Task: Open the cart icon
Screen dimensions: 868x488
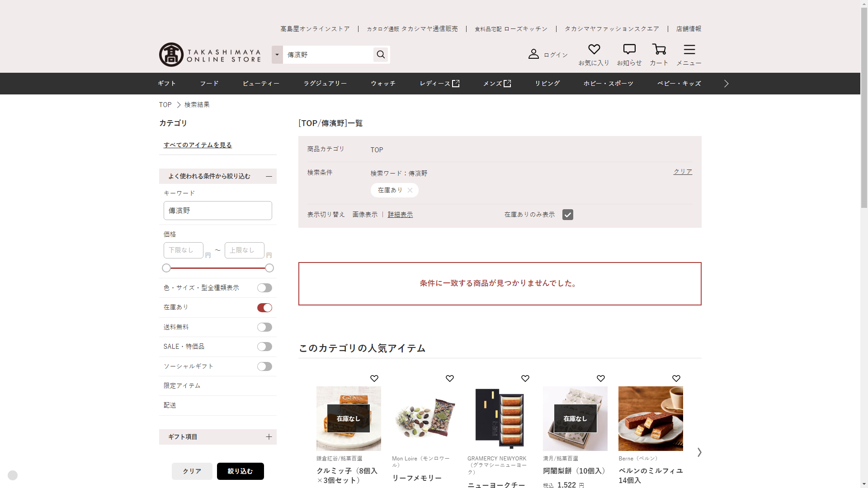Action: tap(659, 49)
